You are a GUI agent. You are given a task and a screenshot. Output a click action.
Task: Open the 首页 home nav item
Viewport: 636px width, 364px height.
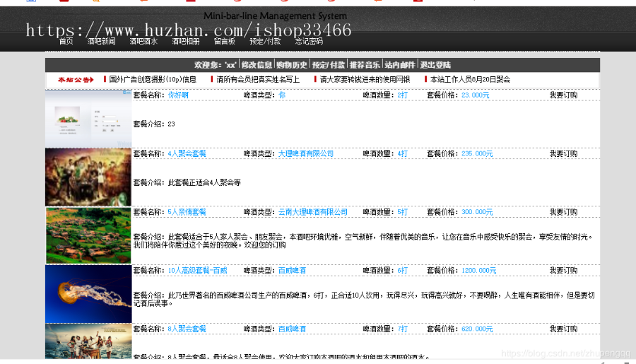pyautogui.click(x=66, y=42)
